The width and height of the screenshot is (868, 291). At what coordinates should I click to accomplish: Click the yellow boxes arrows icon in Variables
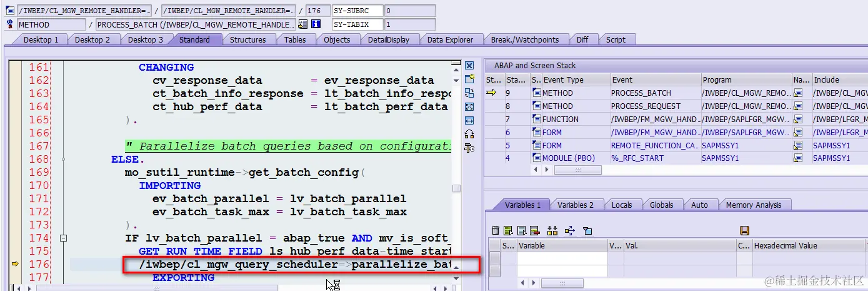[x=552, y=230]
